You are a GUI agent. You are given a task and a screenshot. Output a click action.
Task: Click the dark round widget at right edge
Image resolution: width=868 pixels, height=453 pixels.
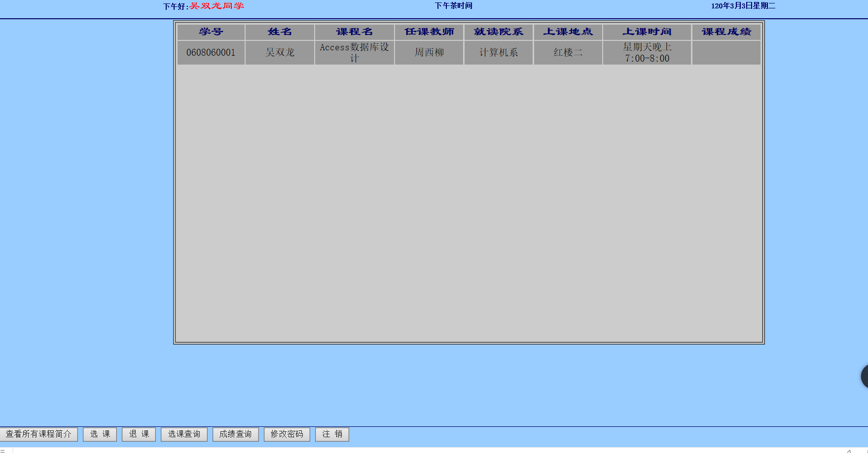(865, 377)
